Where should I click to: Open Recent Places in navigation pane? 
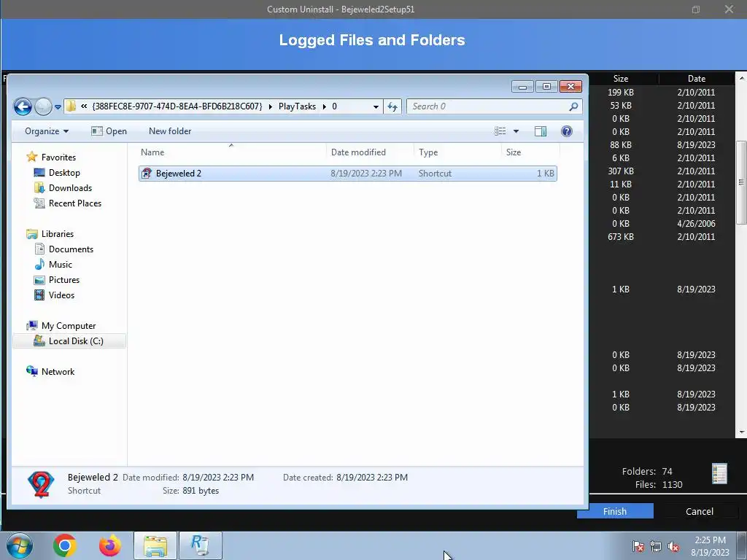tap(75, 203)
